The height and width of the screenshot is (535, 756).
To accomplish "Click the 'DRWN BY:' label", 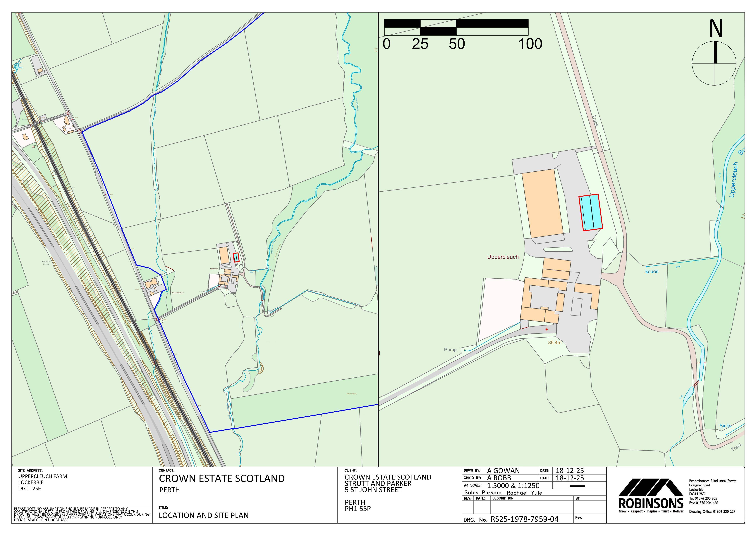I will [472, 471].
